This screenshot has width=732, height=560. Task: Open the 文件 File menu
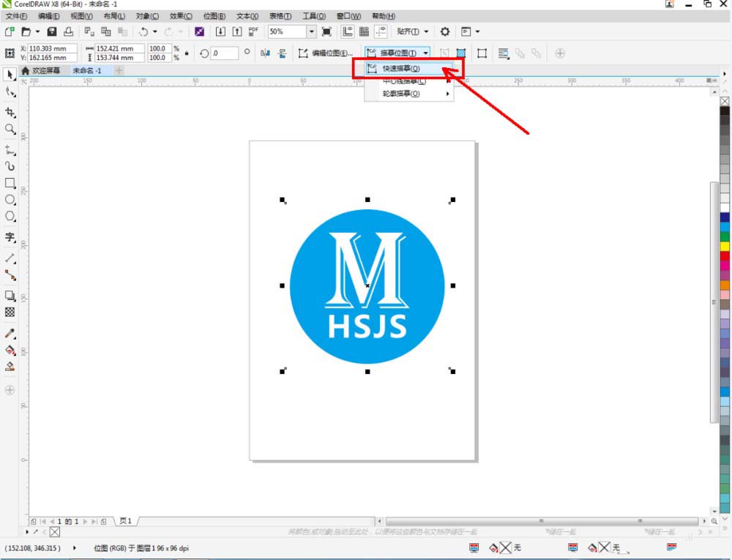[x=16, y=16]
